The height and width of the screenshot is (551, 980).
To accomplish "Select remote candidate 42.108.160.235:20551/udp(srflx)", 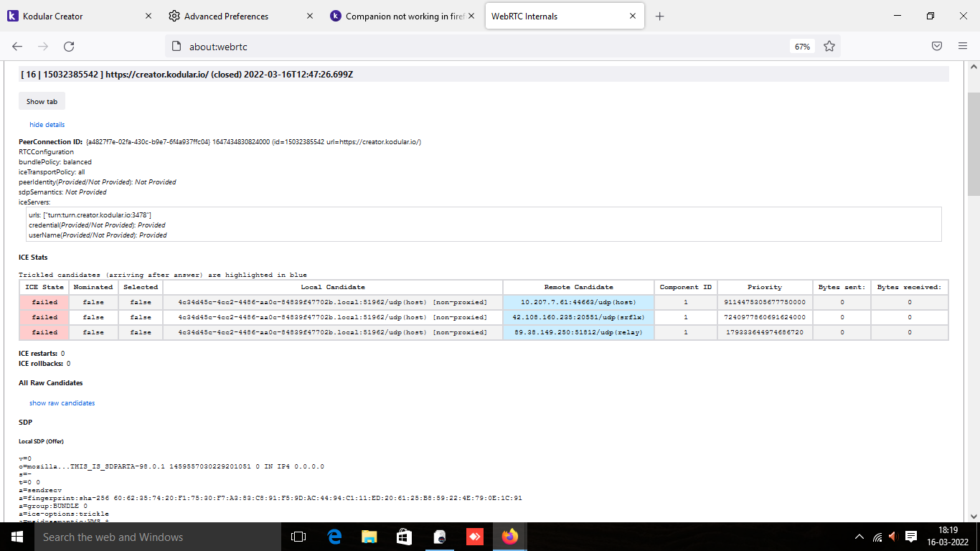I will 578,317.
